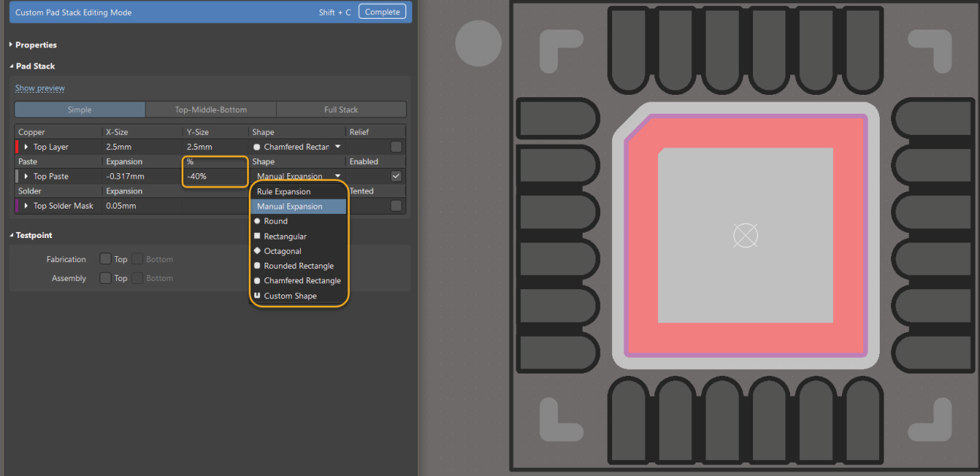Viewport: 980px width, 476px height.
Task: Click the Show preview link
Action: tap(39, 87)
